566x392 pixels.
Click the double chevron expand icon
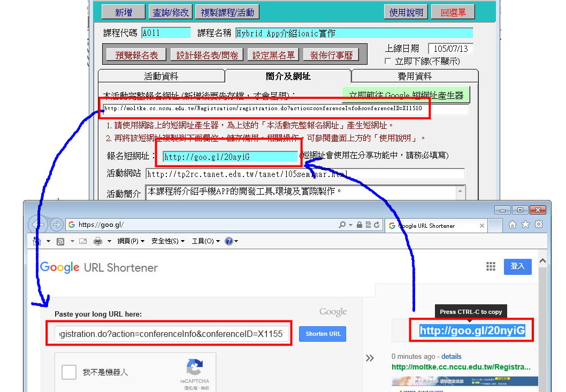(x=370, y=358)
